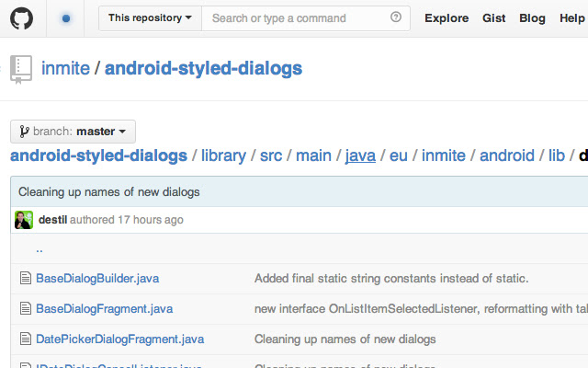Expand the This repository search scope dropdown

(x=150, y=18)
